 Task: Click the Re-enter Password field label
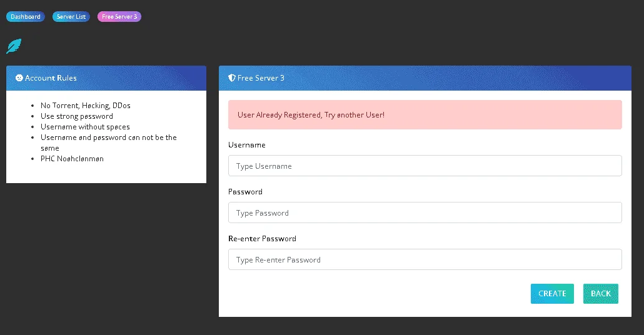coord(262,239)
